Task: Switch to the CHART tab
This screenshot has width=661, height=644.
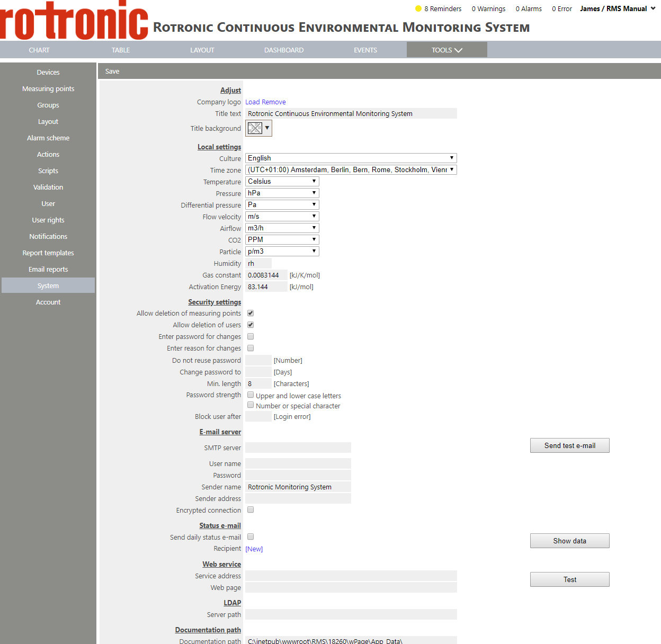Action: [39, 50]
